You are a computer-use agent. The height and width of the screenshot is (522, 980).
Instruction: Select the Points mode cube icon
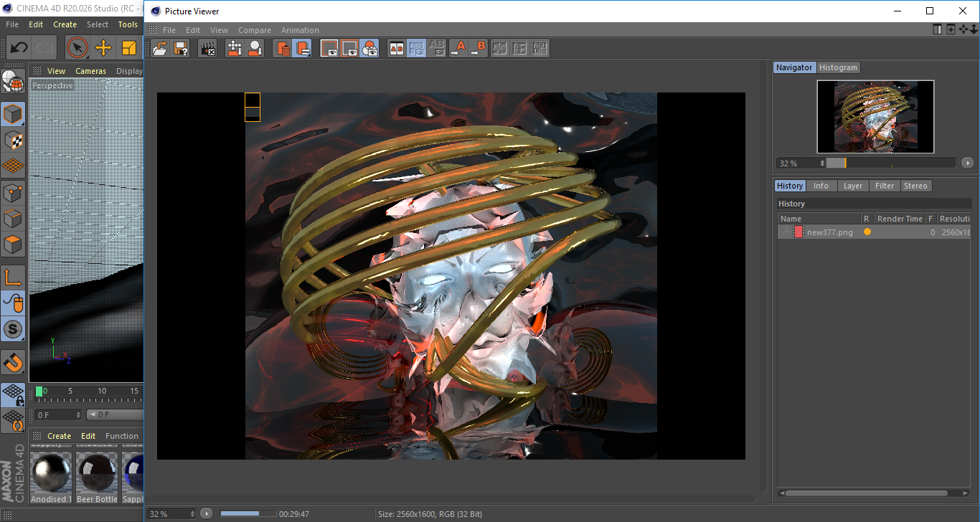[x=13, y=192]
